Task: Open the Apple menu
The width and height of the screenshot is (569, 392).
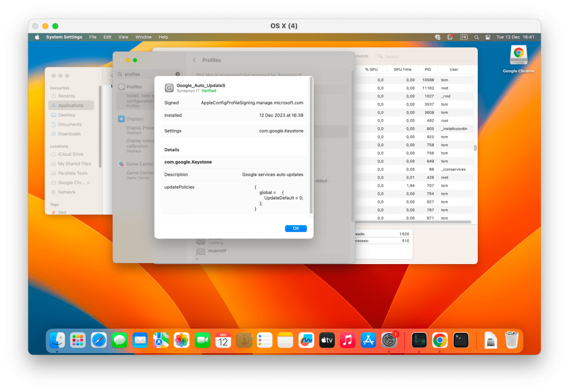Action: pos(37,37)
